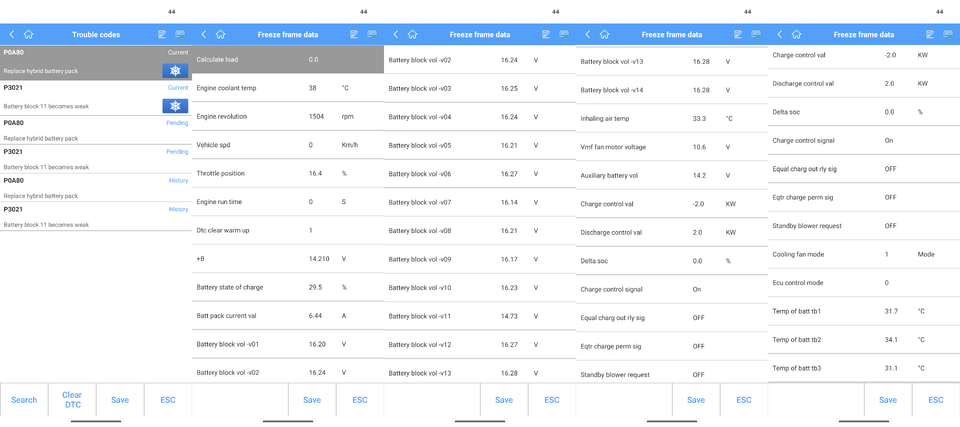
Task: Select the history P3021 trouble code row
Action: 96,216
